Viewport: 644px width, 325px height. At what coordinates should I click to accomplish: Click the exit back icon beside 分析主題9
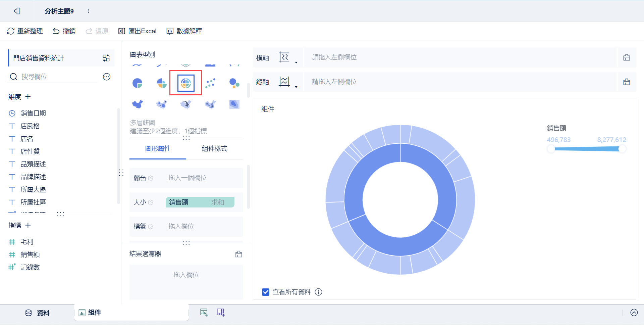tap(17, 11)
